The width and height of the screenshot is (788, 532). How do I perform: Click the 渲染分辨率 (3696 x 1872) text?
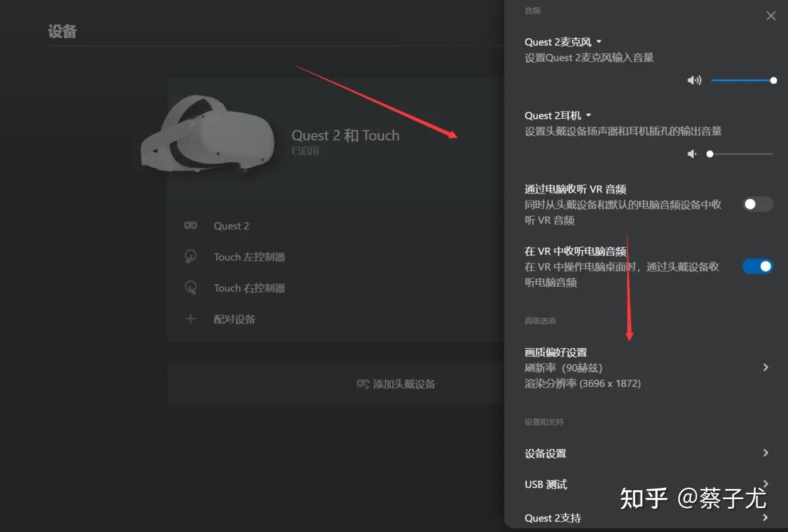pos(583,383)
